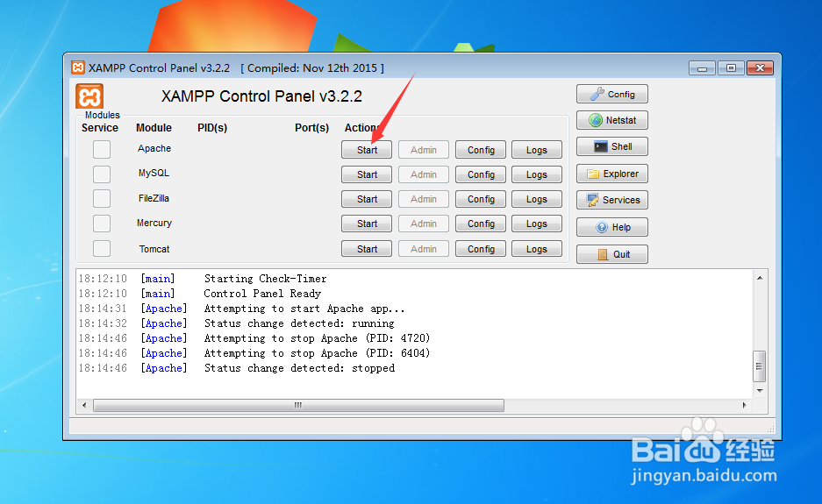Open the MySQL Logs menu button

click(537, 174)
